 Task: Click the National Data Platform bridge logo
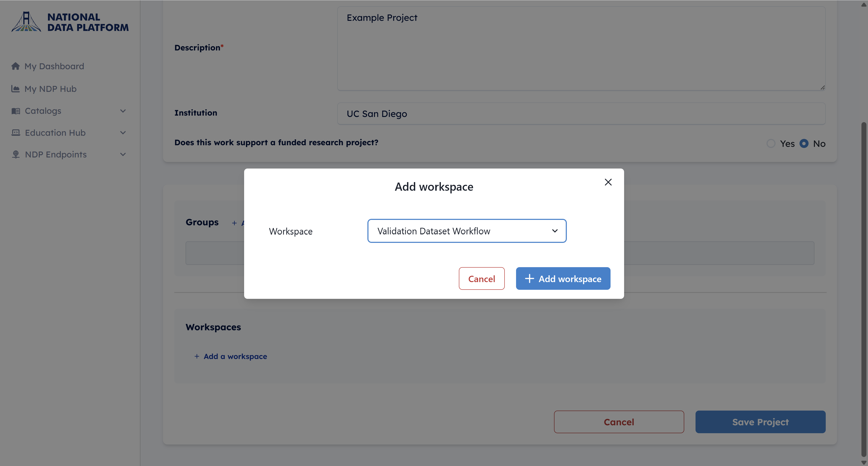[x=26, y=22]
